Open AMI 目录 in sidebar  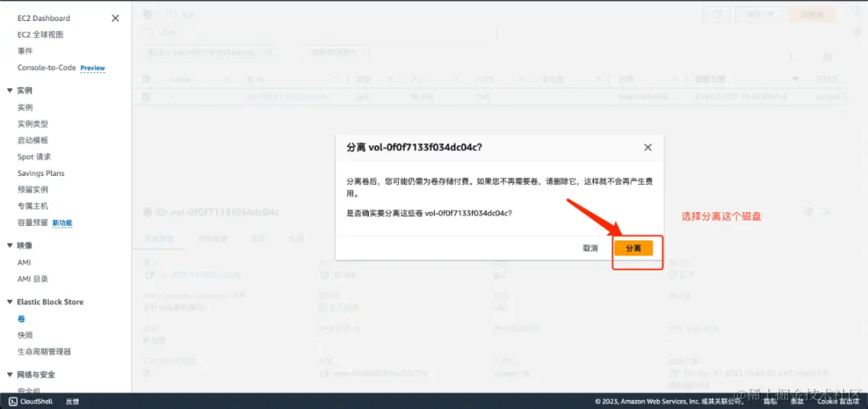click(33, 279)
